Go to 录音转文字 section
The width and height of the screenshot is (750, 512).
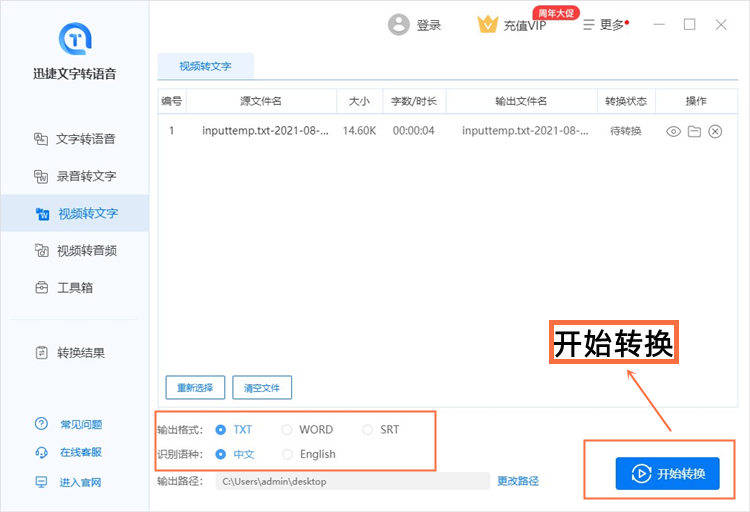click(x=85, y=176)
